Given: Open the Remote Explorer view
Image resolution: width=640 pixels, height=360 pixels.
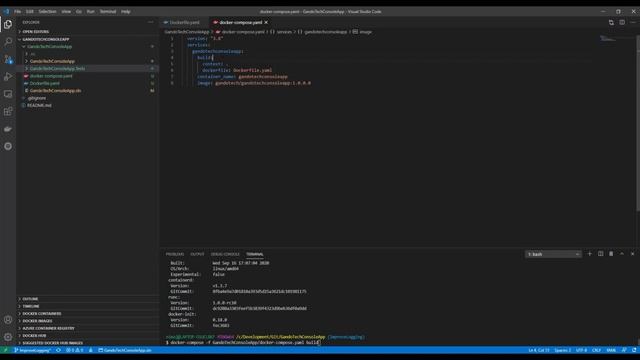Looking at the screenshot, I should (8, 94).
